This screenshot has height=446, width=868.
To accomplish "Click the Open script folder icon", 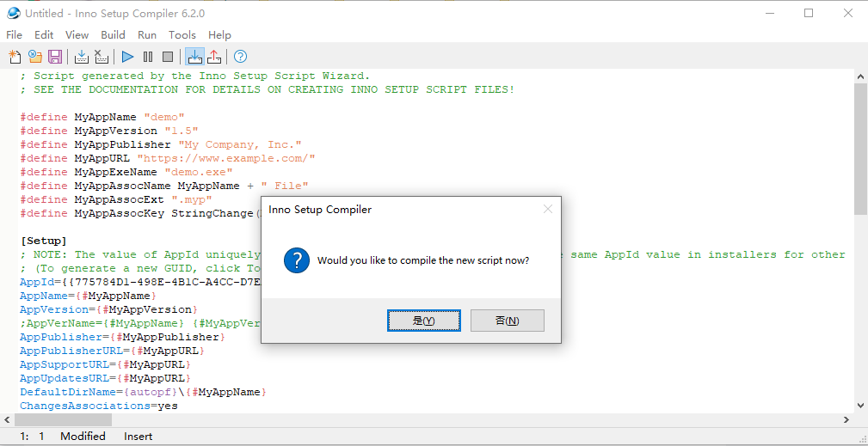I will [x=35, y=57].
